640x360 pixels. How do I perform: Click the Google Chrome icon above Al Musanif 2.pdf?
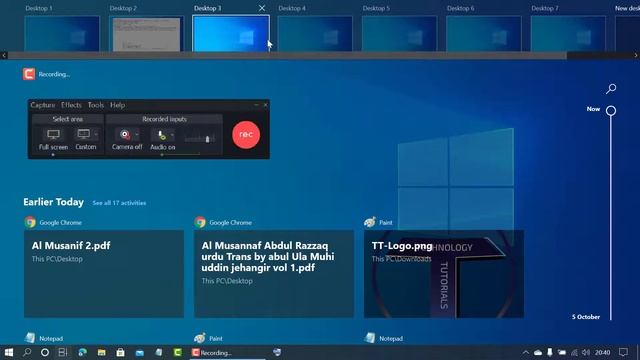point(30,222)
